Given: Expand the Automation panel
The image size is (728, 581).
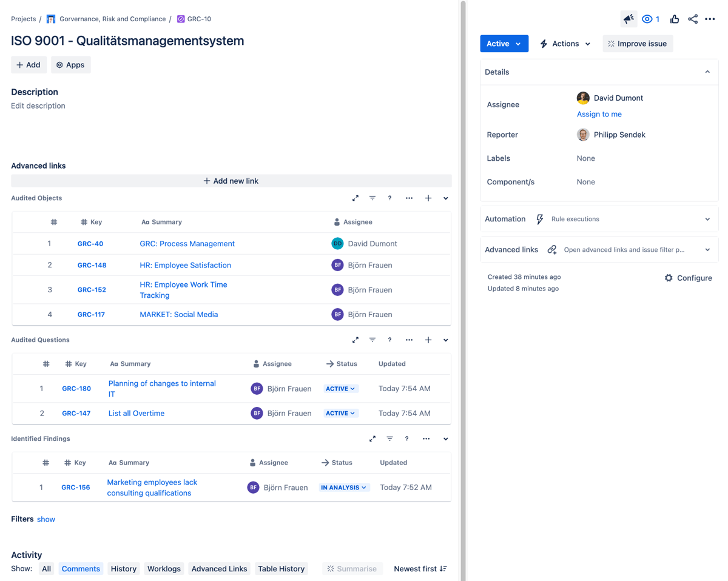Looking at the screenshot, I should tap(707, 220).
